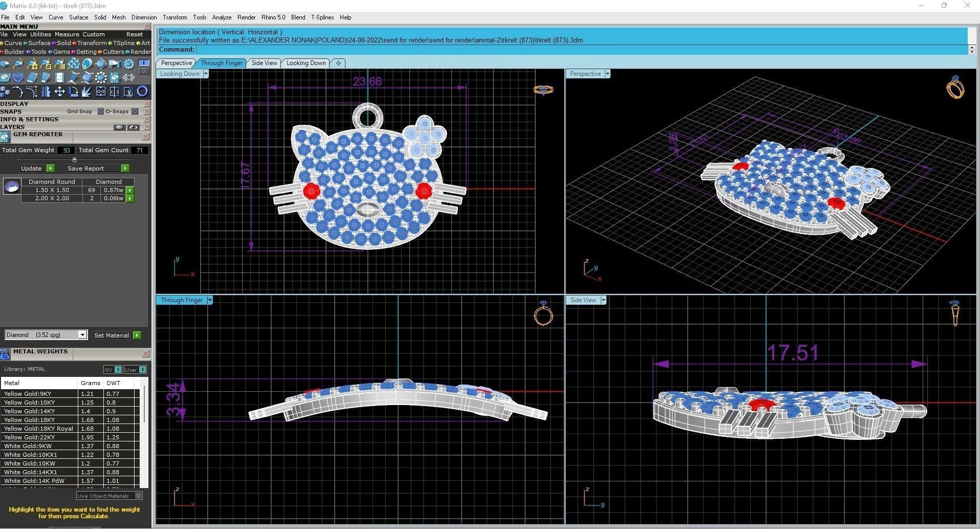The height and width of the screenshot is (529, 980).
Task: Click the Explode burst icon
Action: point(86,92)
